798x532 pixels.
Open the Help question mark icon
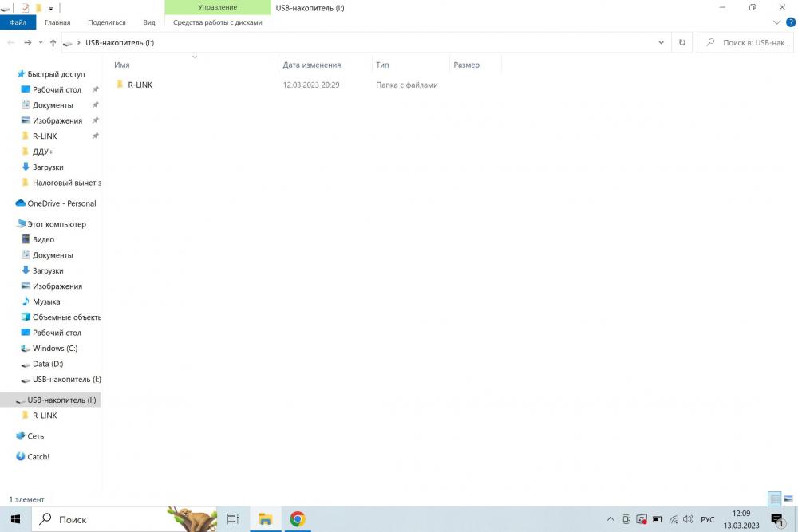pos(790,22)
